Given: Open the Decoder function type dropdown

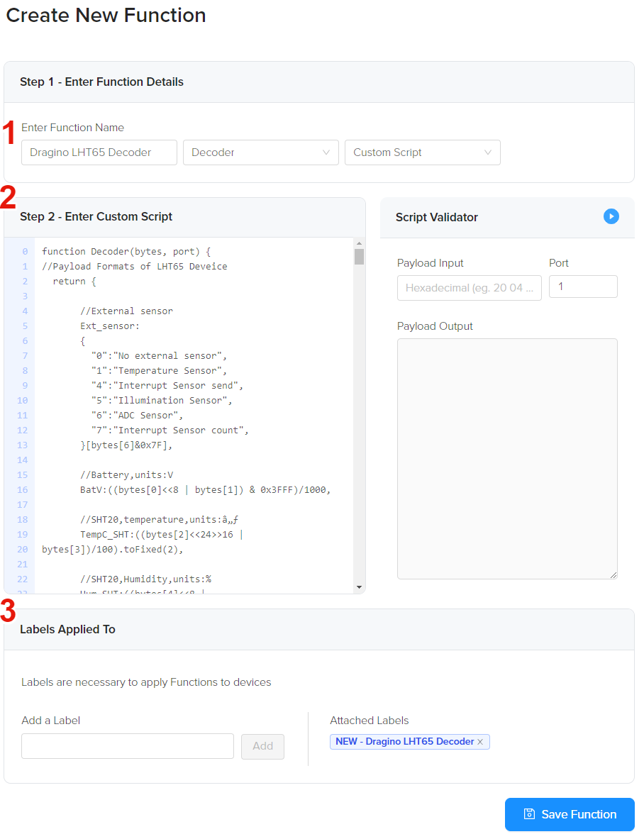Looking at the screenshot, I should click(x=260, y=152).
